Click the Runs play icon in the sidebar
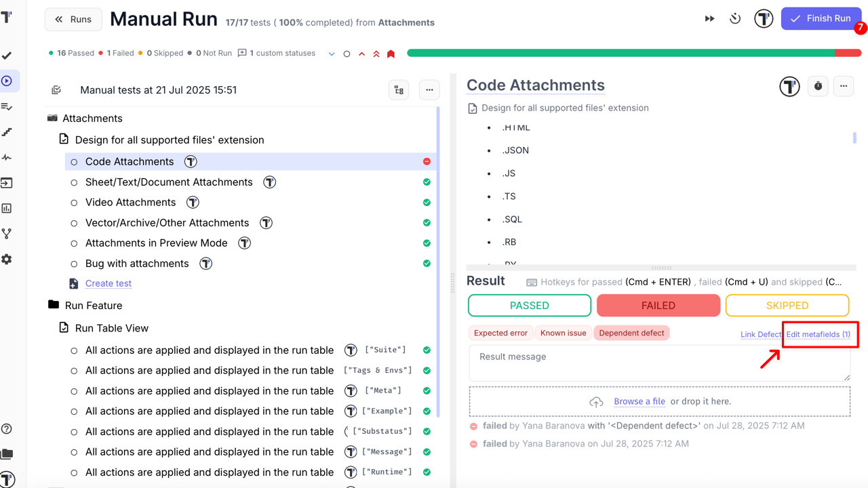The height and width of the screenshot is (488, 868). [7, 81]
